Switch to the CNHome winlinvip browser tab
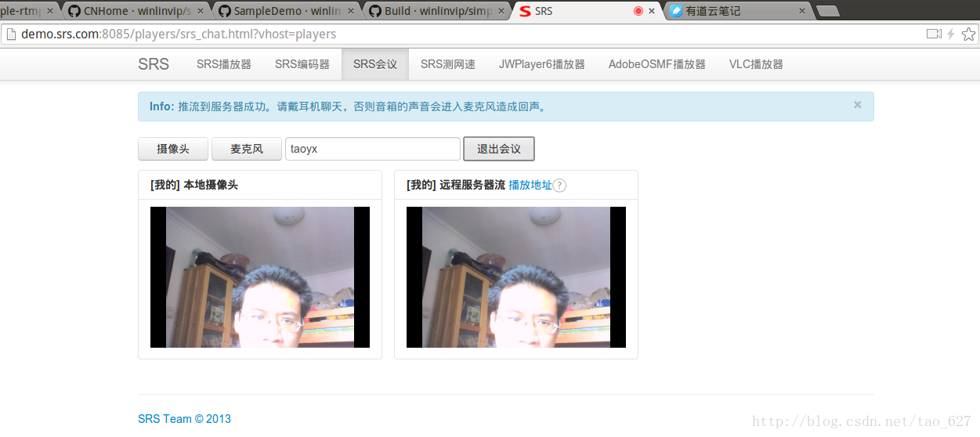This screenshot has height=437, width=980. pyautogui.click(x=137, y=11)
